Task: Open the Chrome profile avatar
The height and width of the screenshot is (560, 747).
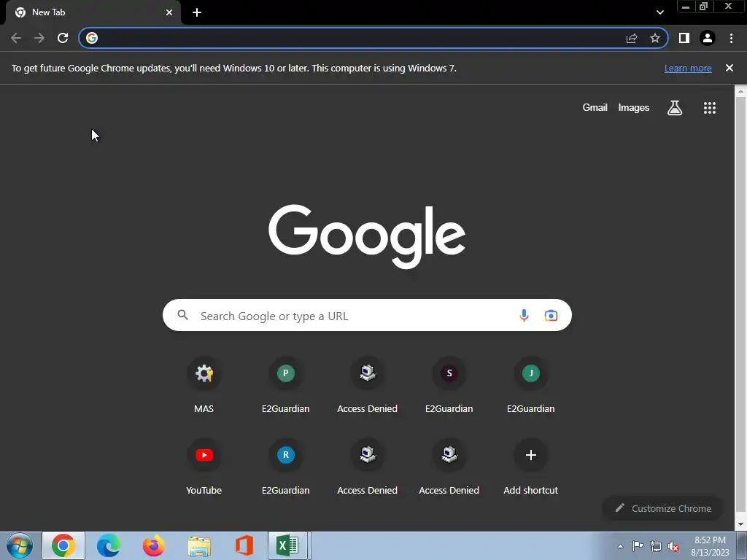Action: pyautogui.click(x=708, y=38)
